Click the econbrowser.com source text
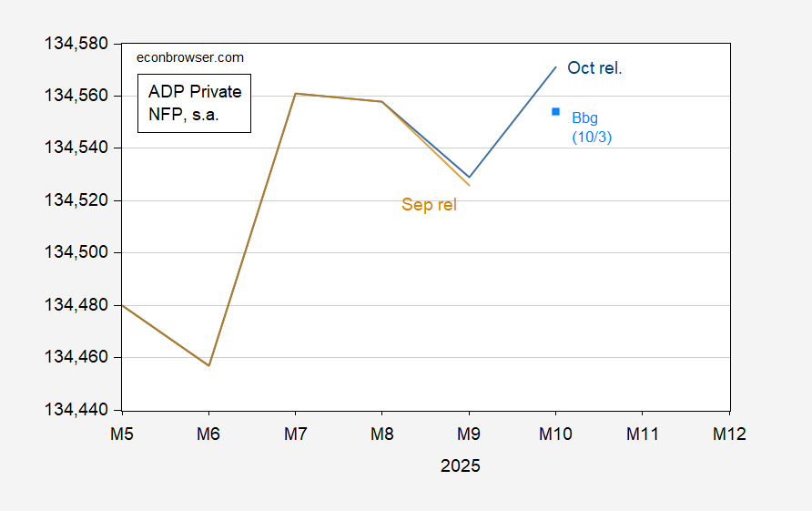This screenshot has height=511, width=812. pos(189,56)
